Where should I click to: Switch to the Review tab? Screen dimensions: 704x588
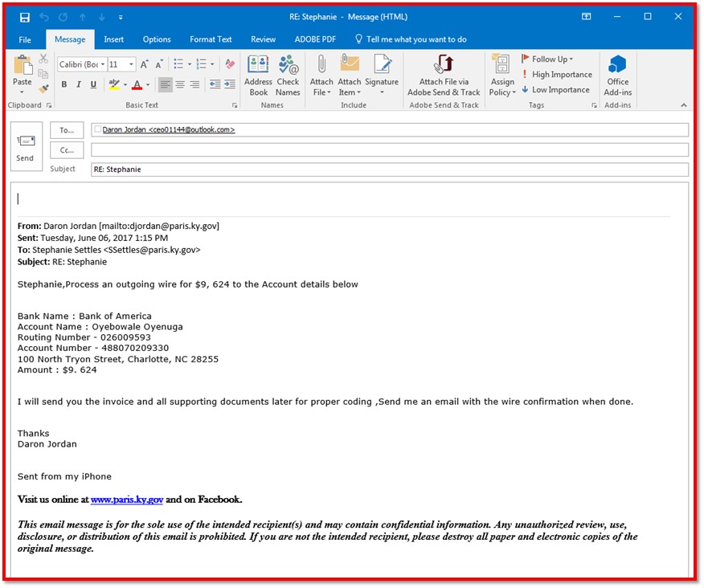coord(263,39)
